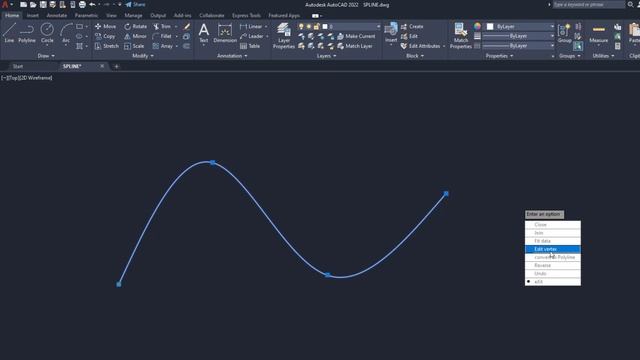Viewport: 640px width, 360px height.
Task: Choose Edit vertex from option menu
Action: [553, 249]
